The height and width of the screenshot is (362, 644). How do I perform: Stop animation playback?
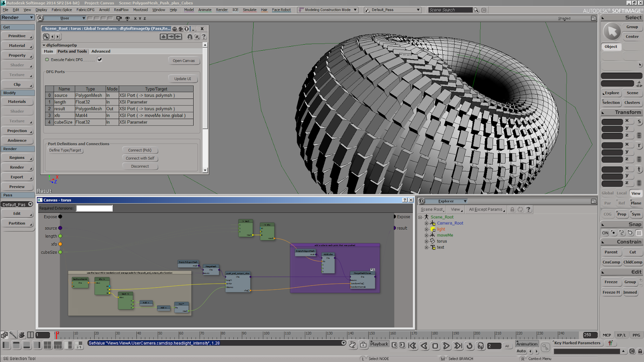pos(435,346)
